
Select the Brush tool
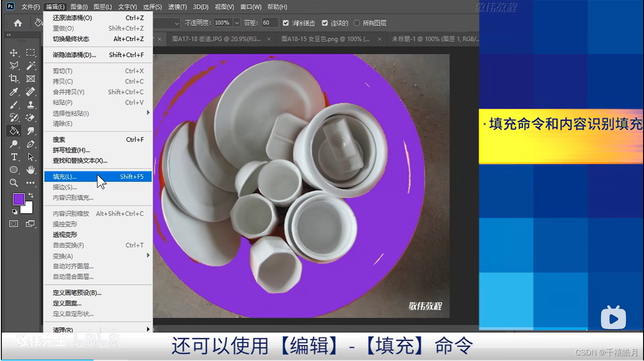coord(14,104)
